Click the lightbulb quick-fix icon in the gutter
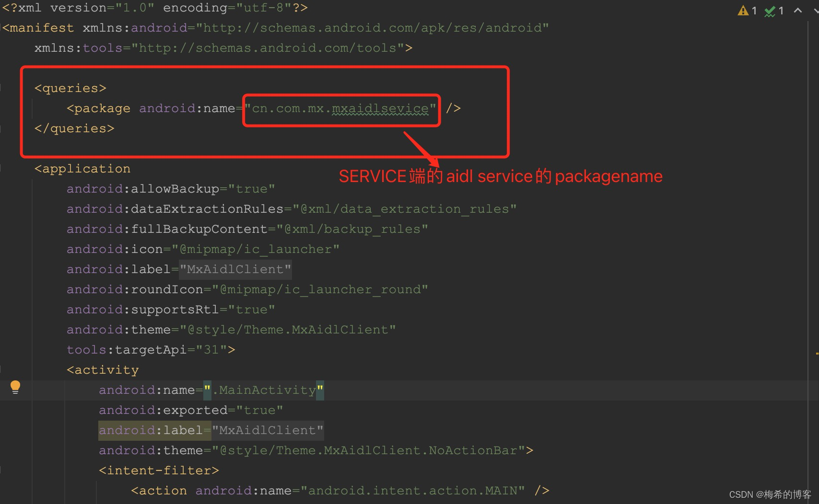Image resolution: width=819 pixels, height=504 pixels. click(15, 386)
